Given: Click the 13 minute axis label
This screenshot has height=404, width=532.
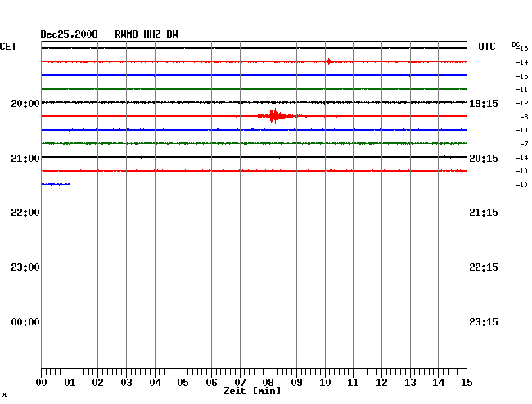Looking at the screenshot, I should coord(410,383).
